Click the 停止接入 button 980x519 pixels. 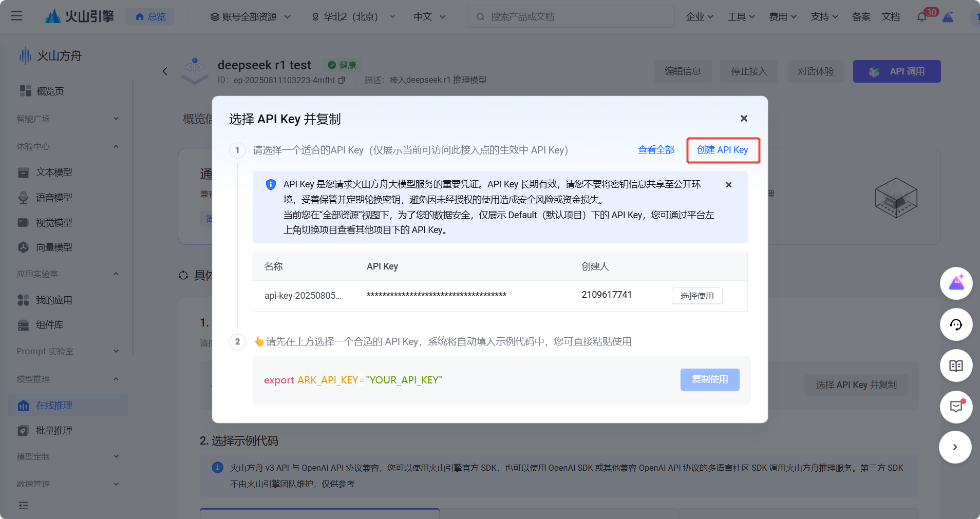pos(749,71)
